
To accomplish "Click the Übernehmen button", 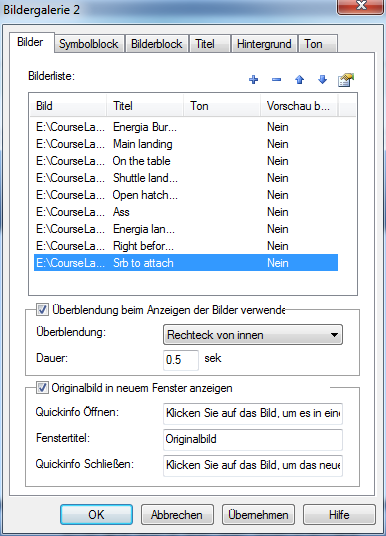I will point(258,514).
